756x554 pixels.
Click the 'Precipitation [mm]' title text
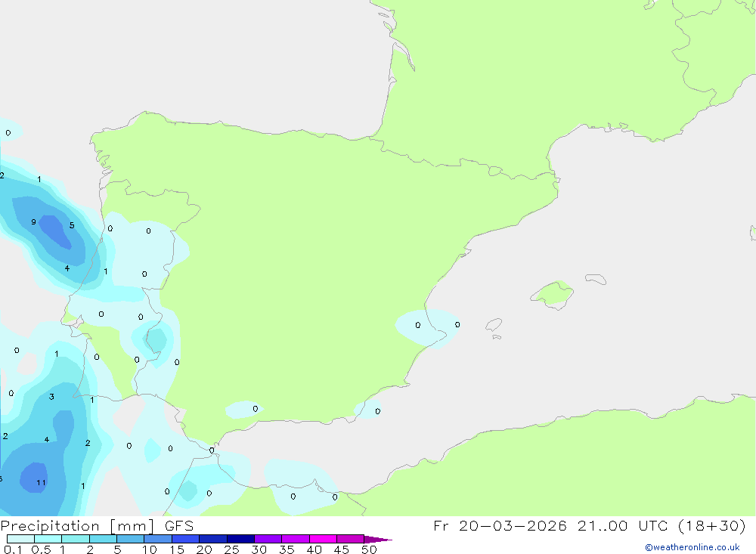[77, 526]
